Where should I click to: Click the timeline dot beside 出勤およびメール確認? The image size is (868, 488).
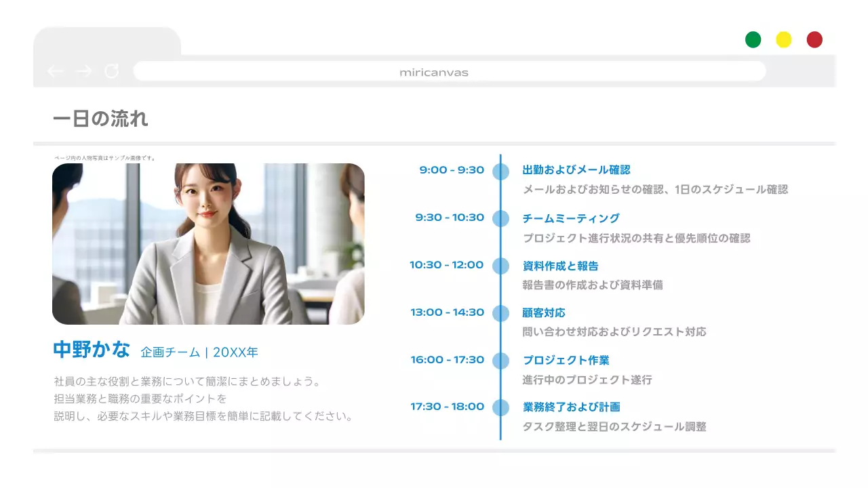pyautogui.click(x=500, y=171)
